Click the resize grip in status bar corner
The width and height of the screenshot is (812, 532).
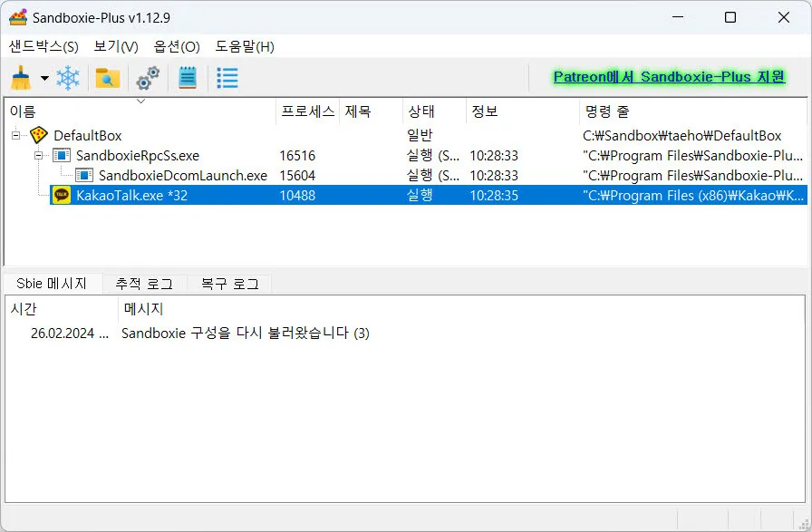coord(804,524)
